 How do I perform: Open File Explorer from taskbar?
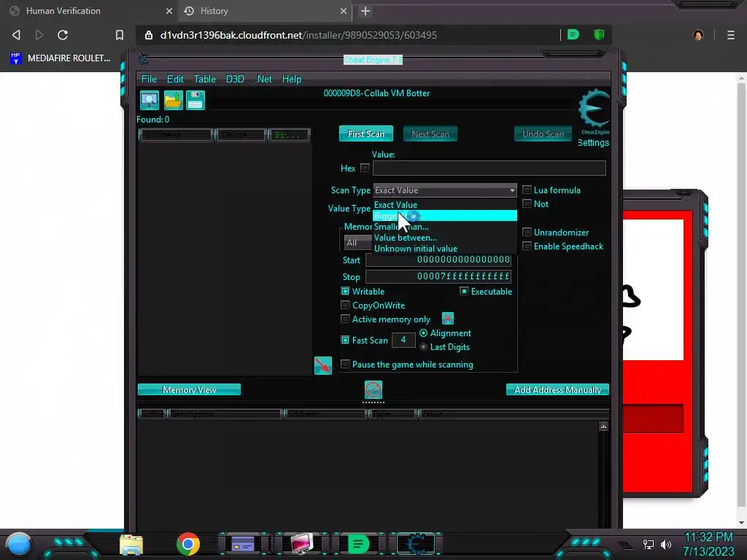131,545
